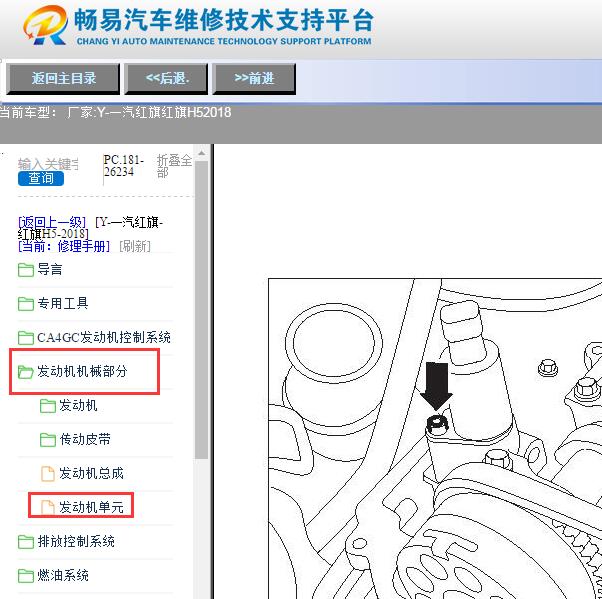Open the 专用工具 folder icon
The image size is (602, 599).
(x=26, y=304)
